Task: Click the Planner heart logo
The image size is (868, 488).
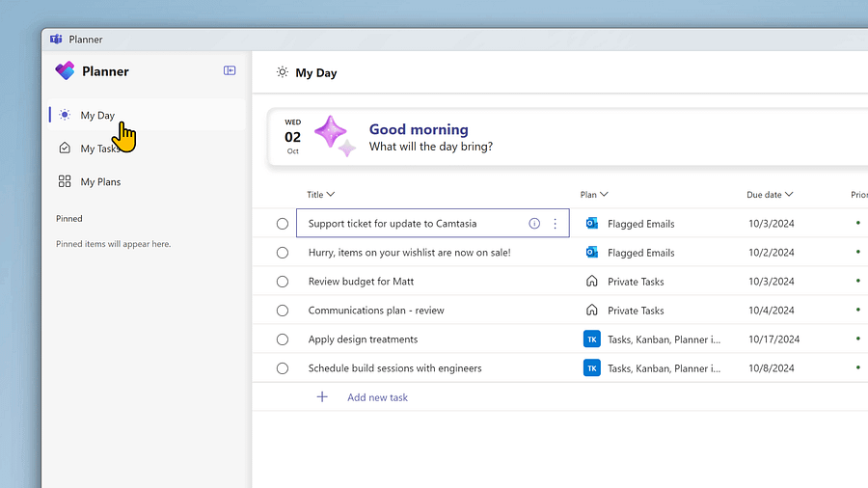Action: click(x=65, y=70)
